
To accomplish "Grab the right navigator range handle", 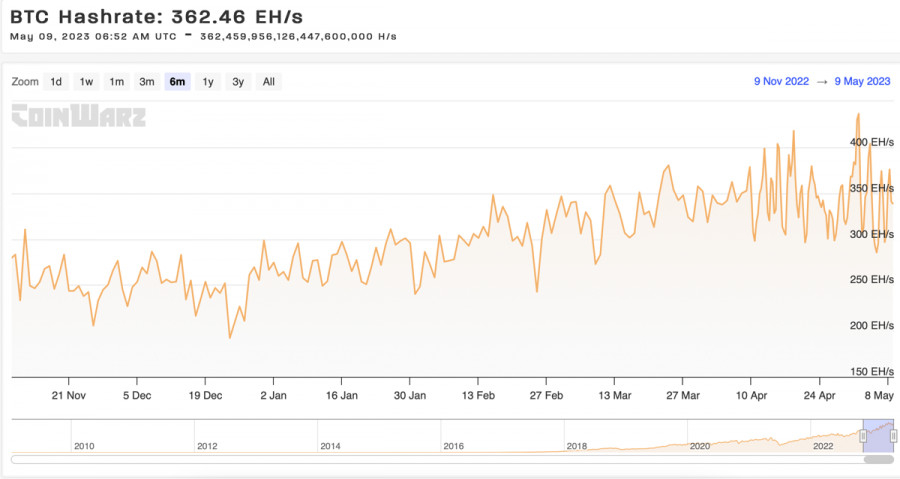I will [893, 437].
